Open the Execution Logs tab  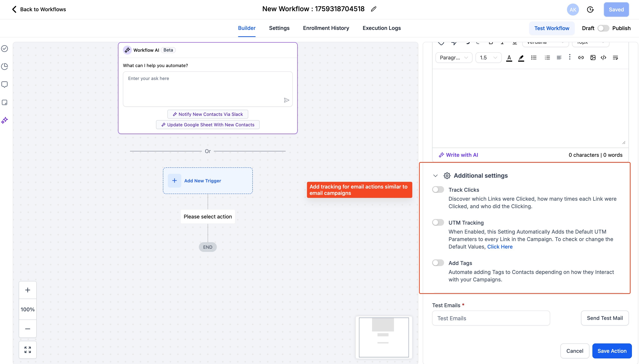382,28
